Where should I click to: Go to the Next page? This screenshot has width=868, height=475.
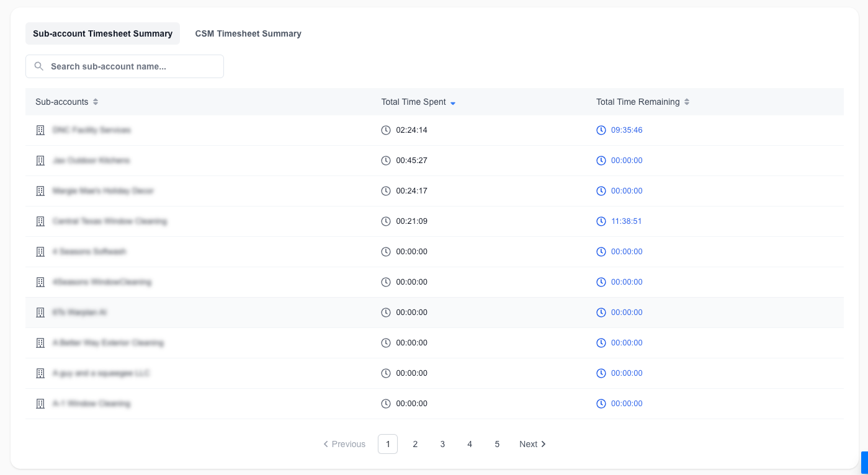533,444
